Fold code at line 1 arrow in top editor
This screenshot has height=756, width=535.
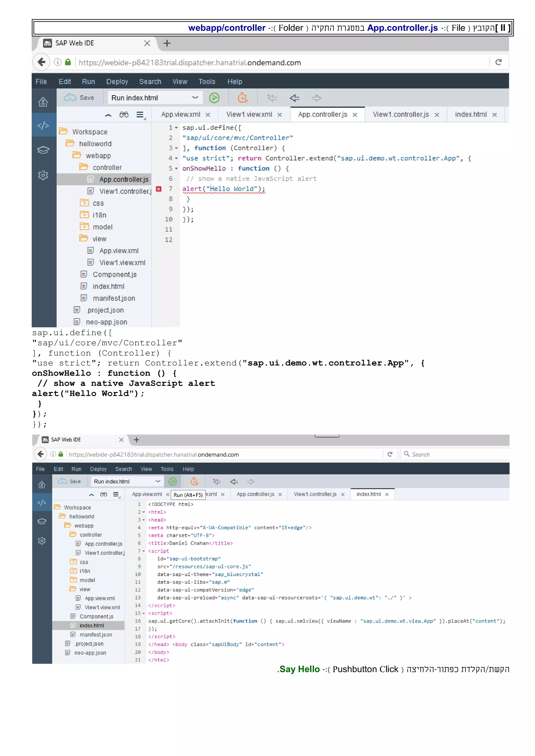click(177, 128)
